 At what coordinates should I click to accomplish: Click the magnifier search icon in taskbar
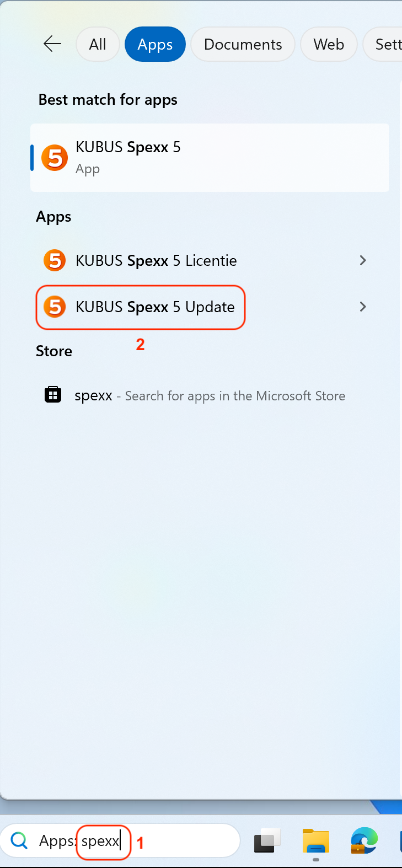(x=19, y=841)
